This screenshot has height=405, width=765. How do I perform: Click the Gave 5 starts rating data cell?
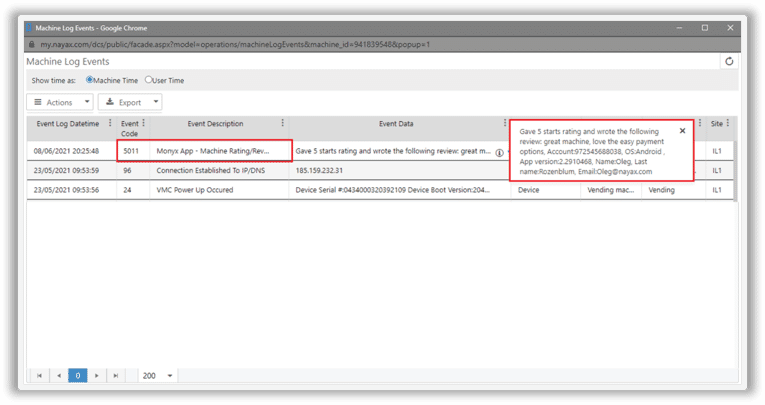point(393,151)
